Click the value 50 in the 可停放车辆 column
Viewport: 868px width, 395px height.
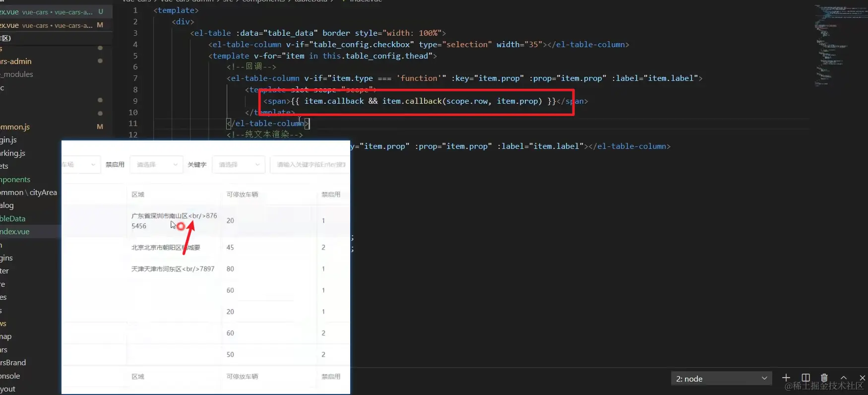pyautogui.click(x=230, y=355)
